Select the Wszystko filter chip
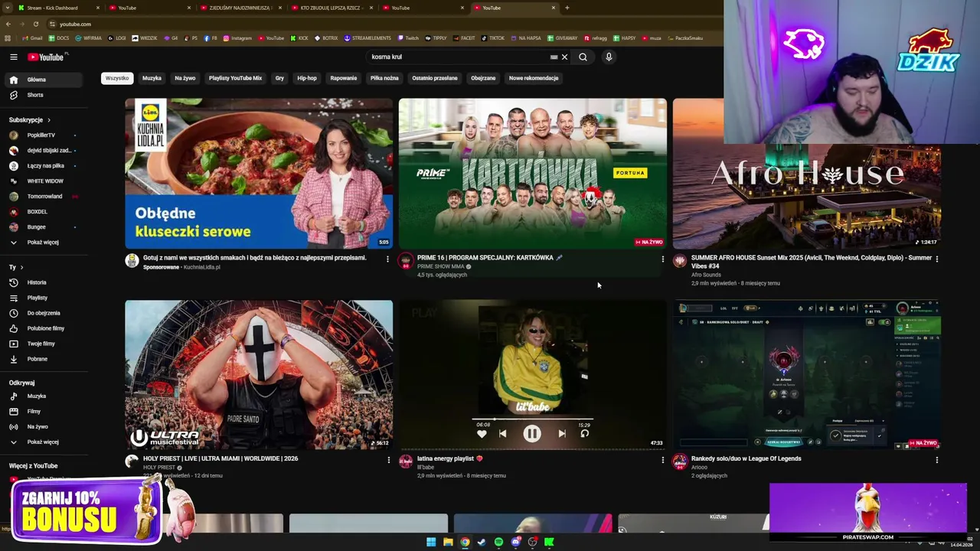 (x=117, y=78)
